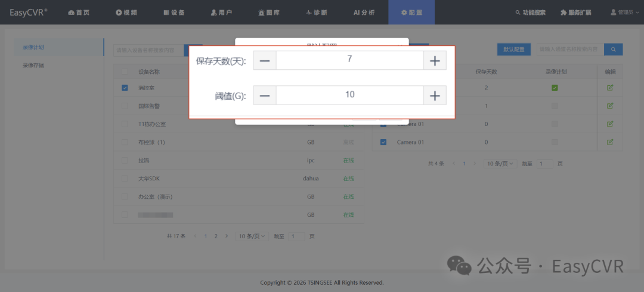Check the 国标告警 device checkbox
Viewport: 644px width, 292px height.
125,106
